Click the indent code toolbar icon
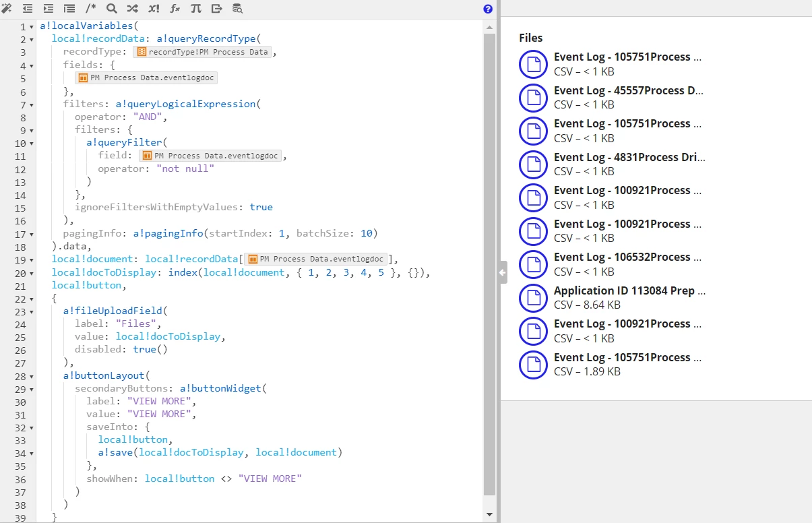 tap(49, 9)
